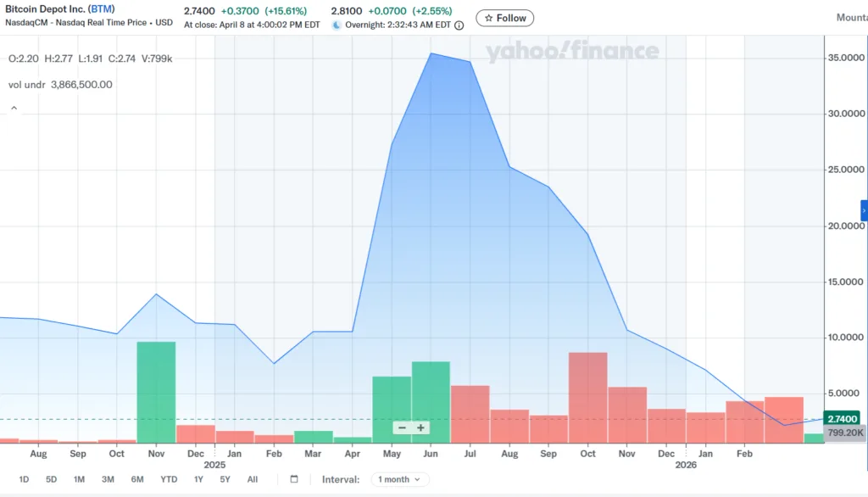This screenshot has height=497, width=868.
Task: Choose the 1M time range
Action: (79, 479)
